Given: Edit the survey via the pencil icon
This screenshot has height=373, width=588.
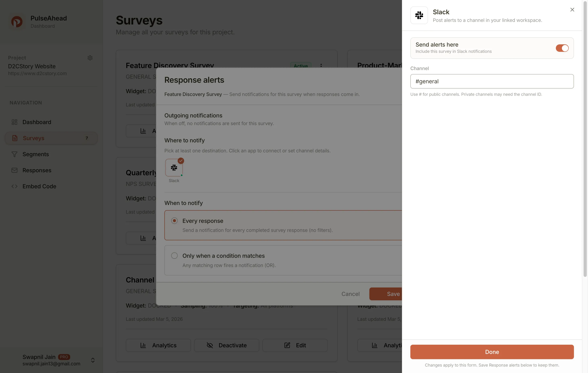Looking at the screenshot, I should coord(287,345).
